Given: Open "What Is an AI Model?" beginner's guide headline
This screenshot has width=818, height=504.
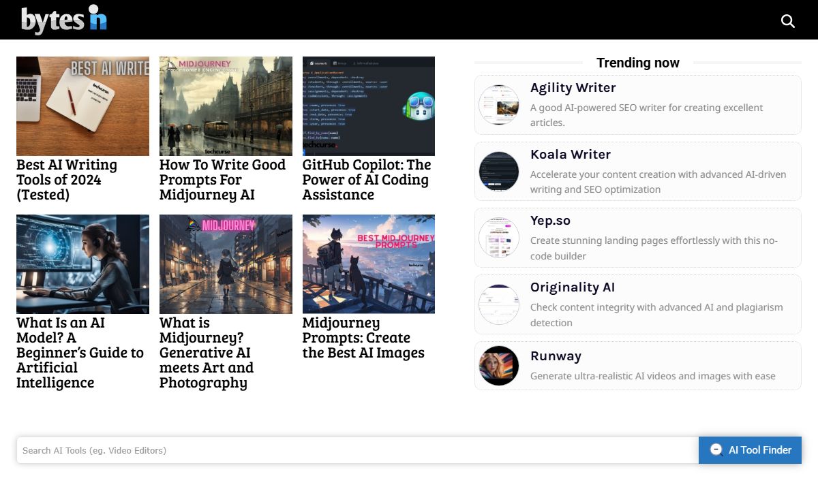Looking at the screenshot, I should coord(80,353).
